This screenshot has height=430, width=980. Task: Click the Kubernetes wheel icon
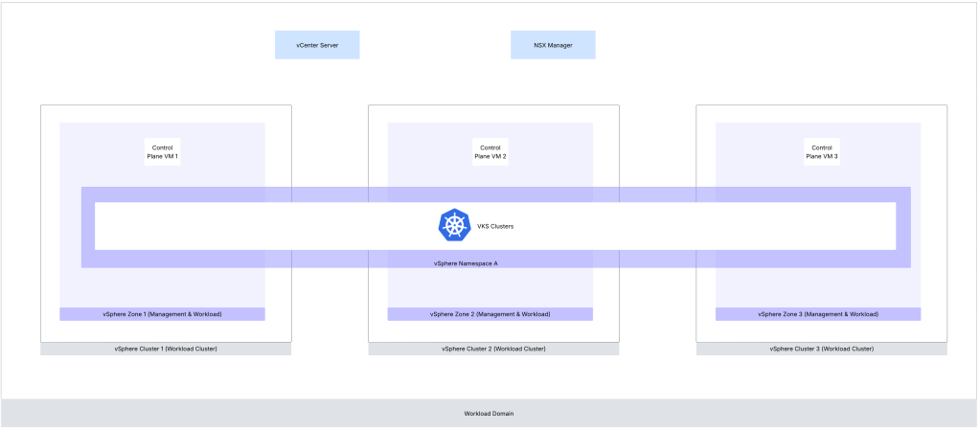pyautogui.click(x=452, y=226)
